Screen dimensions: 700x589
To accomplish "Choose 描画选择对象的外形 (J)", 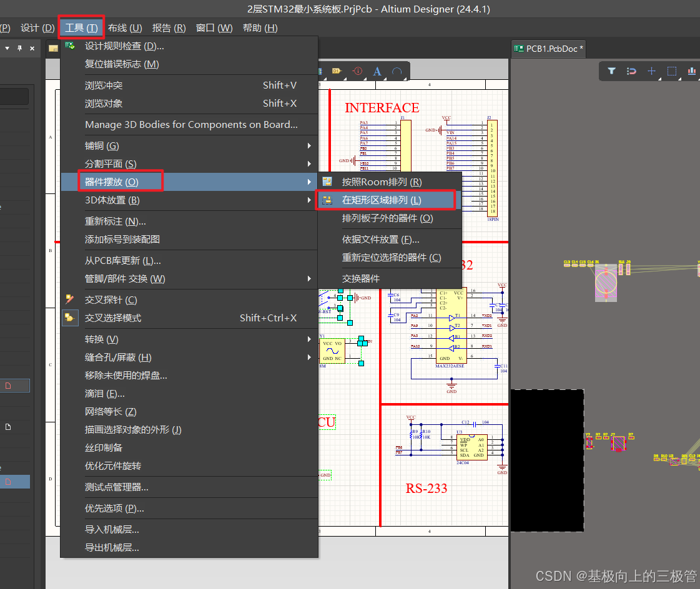I will click(x=189, y=430).
